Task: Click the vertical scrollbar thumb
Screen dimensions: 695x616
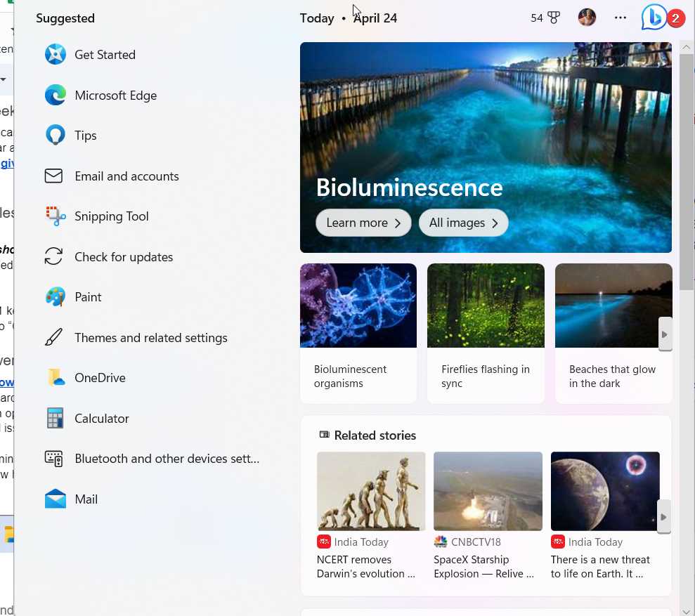Action: pos(687,173)
